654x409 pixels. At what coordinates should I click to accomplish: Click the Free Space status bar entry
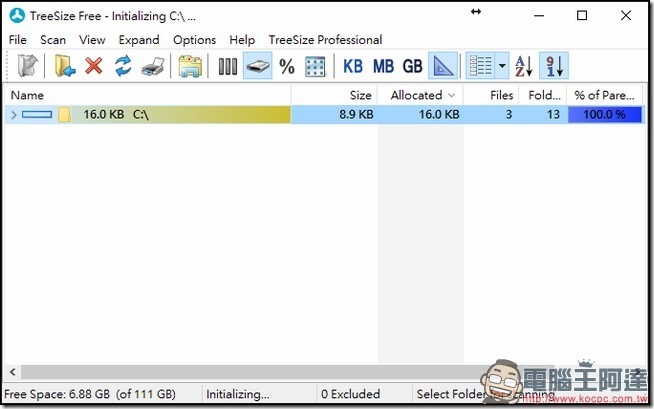pos(90,394)
